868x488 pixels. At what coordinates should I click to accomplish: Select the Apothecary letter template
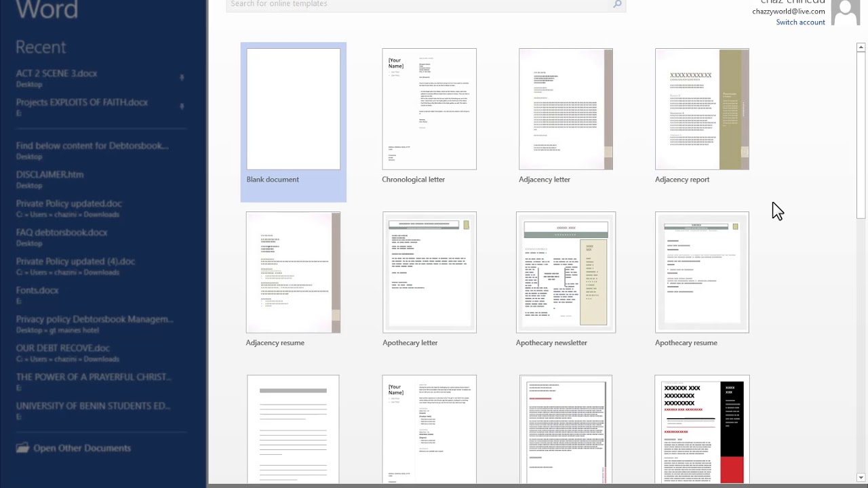(429, 272)
